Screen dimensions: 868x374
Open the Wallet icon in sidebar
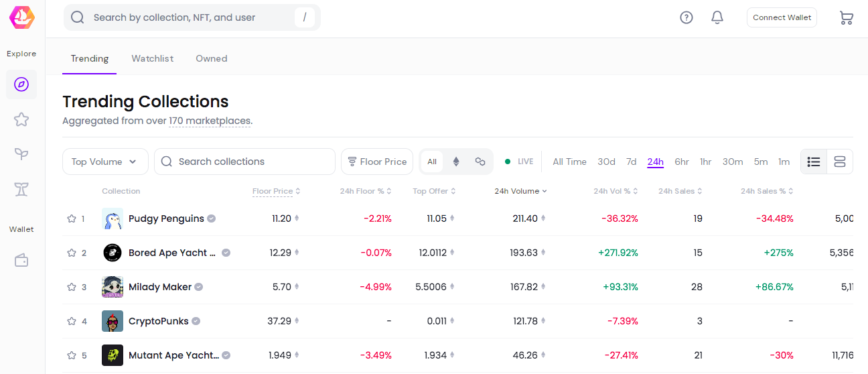21,260
